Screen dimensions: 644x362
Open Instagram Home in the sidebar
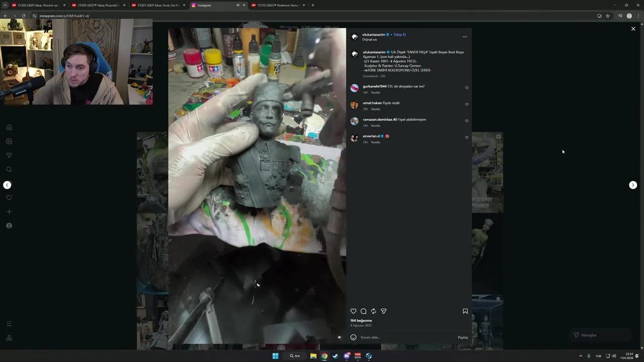click(9, 128)
